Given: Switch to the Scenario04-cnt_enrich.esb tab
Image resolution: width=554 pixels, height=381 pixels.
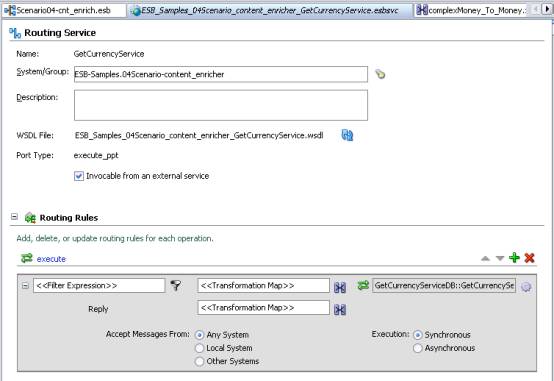Looking at the screenshot, I should [64, 10].
